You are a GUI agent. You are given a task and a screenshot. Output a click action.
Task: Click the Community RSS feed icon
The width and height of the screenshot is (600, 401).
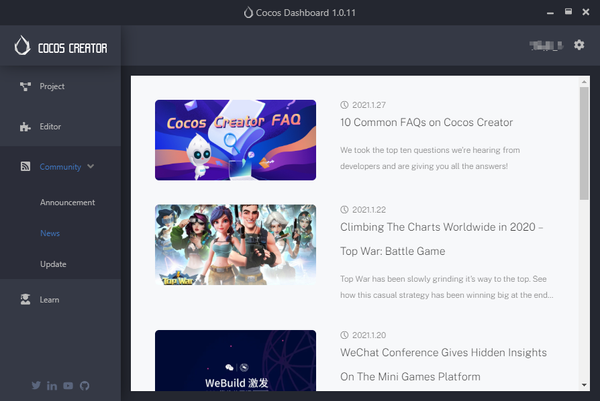pyautogui.click(x=25, y=166)
